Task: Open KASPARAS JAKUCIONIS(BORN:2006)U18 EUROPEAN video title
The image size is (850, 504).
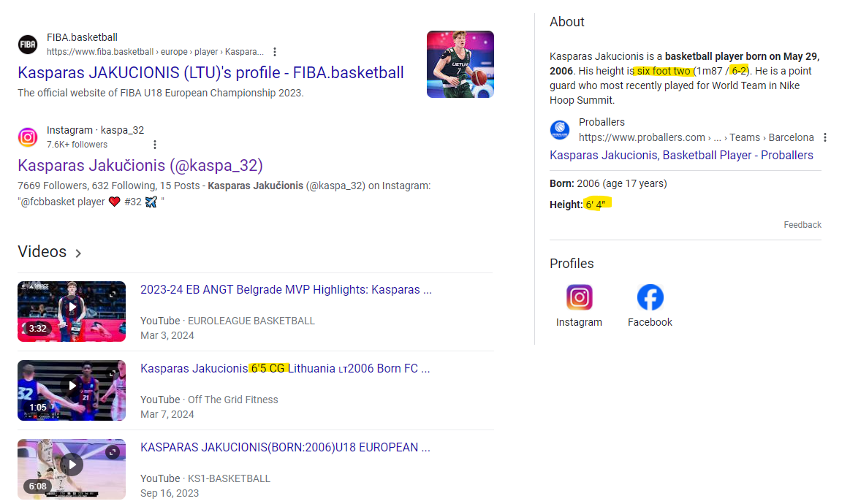Action: [x=285, y=448]
